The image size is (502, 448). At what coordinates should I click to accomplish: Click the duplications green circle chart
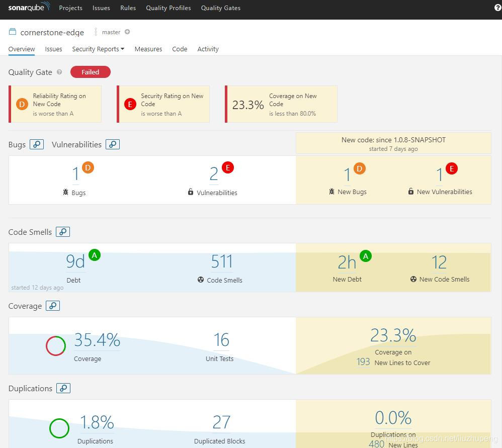coord(59,428)
